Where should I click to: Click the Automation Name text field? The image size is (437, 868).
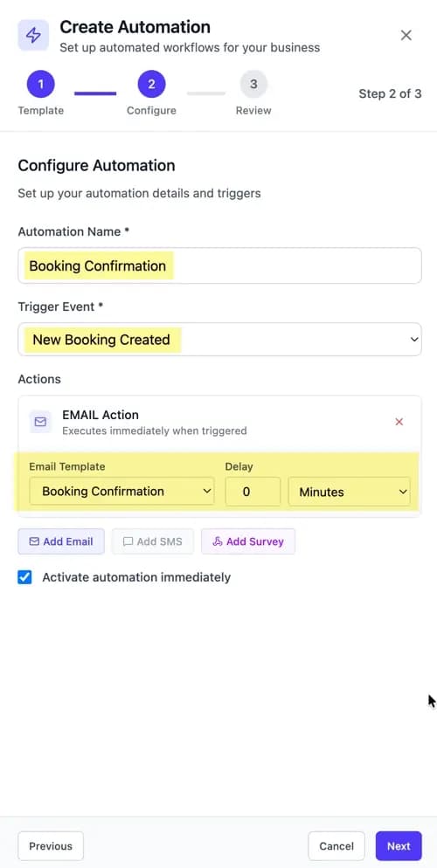pos(220,265)
